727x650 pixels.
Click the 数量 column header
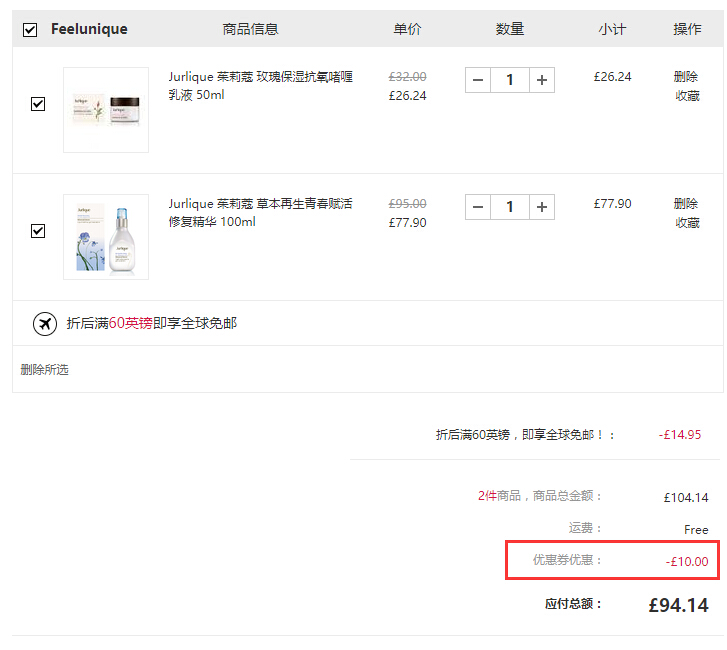pyautogui.click(x=510, y=29)
